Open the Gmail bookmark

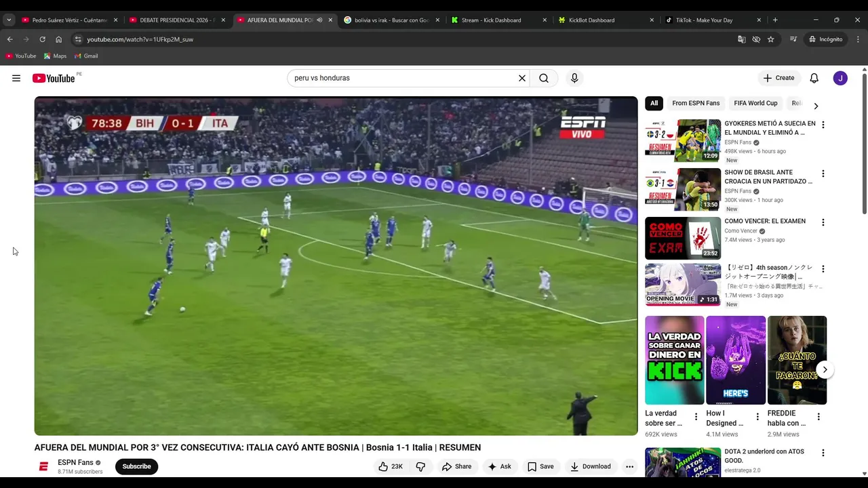(86, 56)
